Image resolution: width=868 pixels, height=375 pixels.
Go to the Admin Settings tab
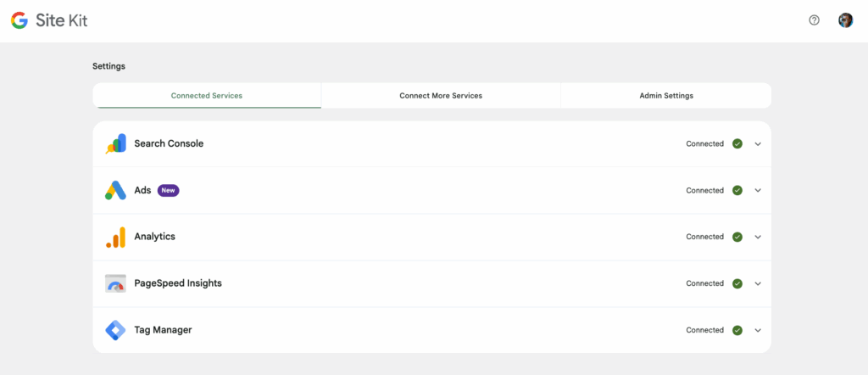pyautogui.click(x=666, y=95)
